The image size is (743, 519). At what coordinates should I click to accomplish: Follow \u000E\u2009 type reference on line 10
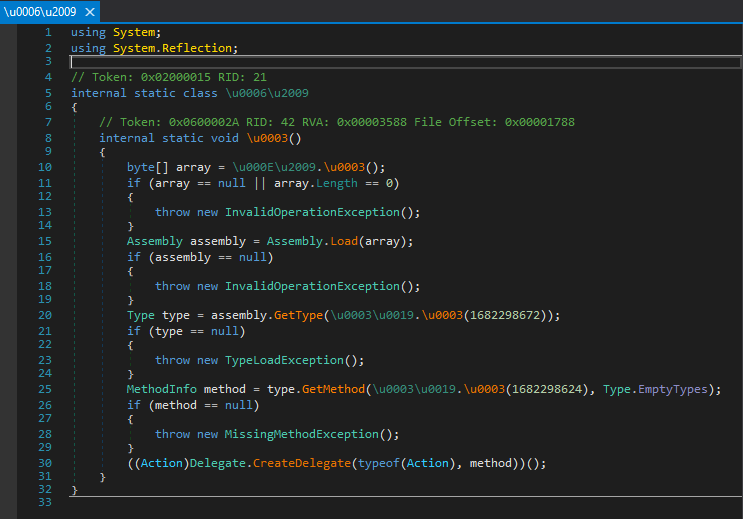(x=274, y=167)
